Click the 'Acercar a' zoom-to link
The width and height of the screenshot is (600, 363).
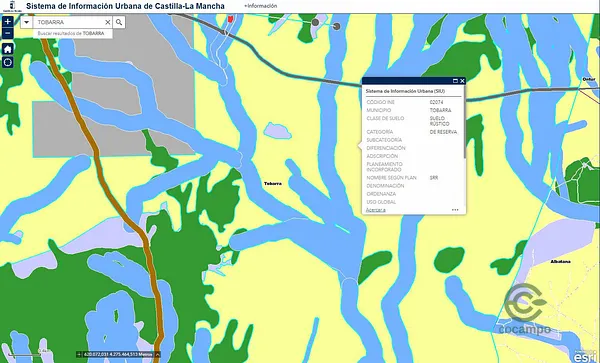[x=376, y=210]
